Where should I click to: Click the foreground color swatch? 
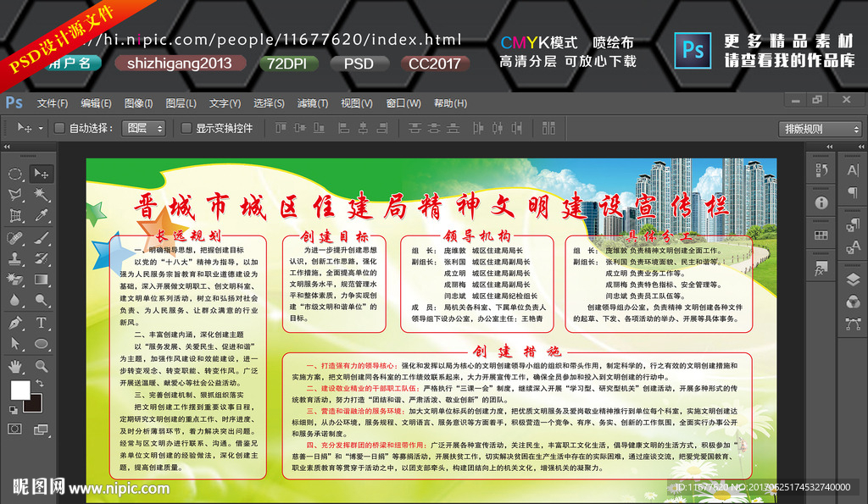[20, 390]
